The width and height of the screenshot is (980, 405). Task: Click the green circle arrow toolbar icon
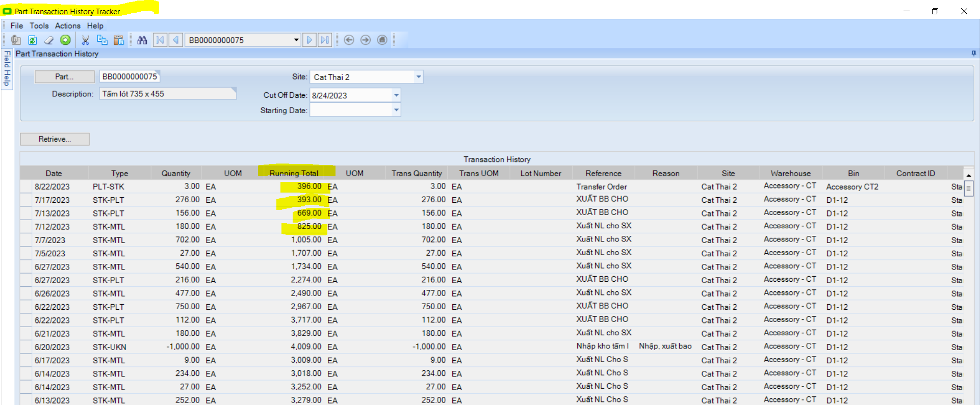(x=65, y=40)
